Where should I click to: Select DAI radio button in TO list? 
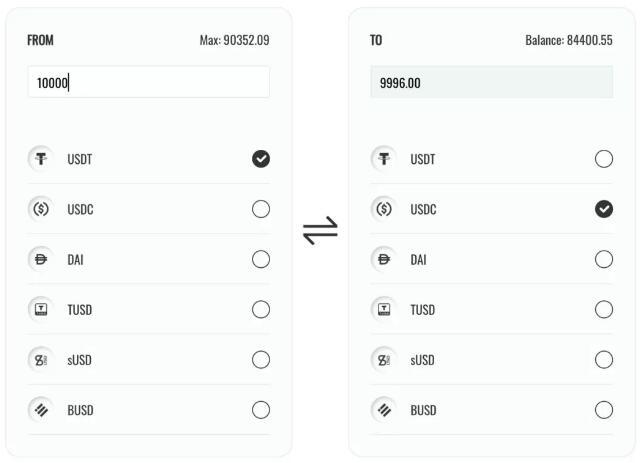pos(604,259)
